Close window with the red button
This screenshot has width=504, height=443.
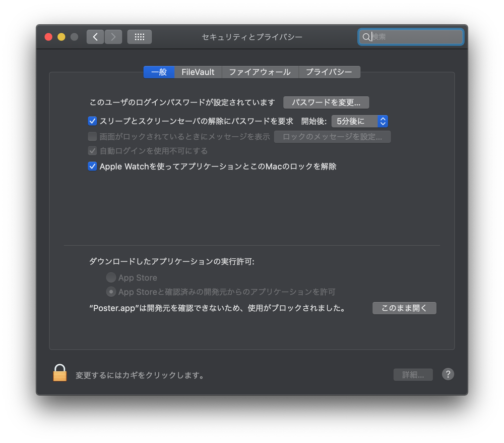[48, 37]
